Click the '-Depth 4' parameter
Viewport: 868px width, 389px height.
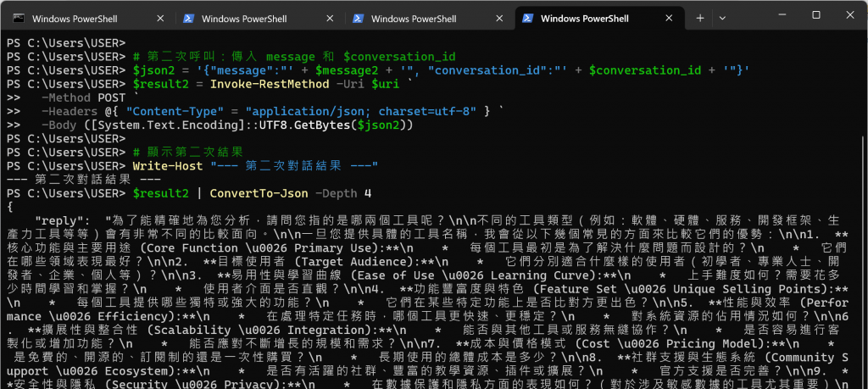click(343, 194)
